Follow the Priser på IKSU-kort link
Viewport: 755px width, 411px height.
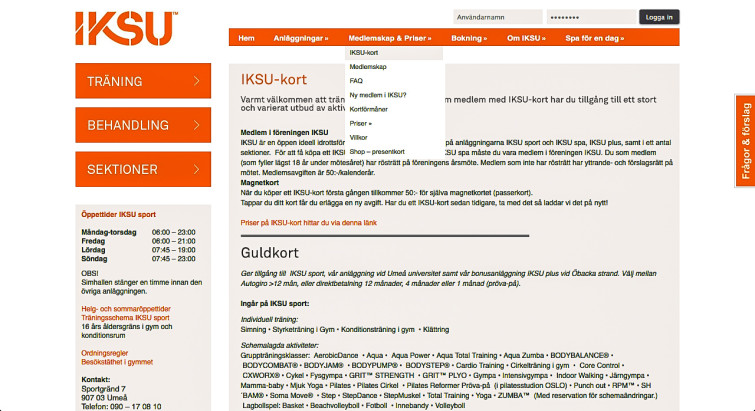[309, 223]
